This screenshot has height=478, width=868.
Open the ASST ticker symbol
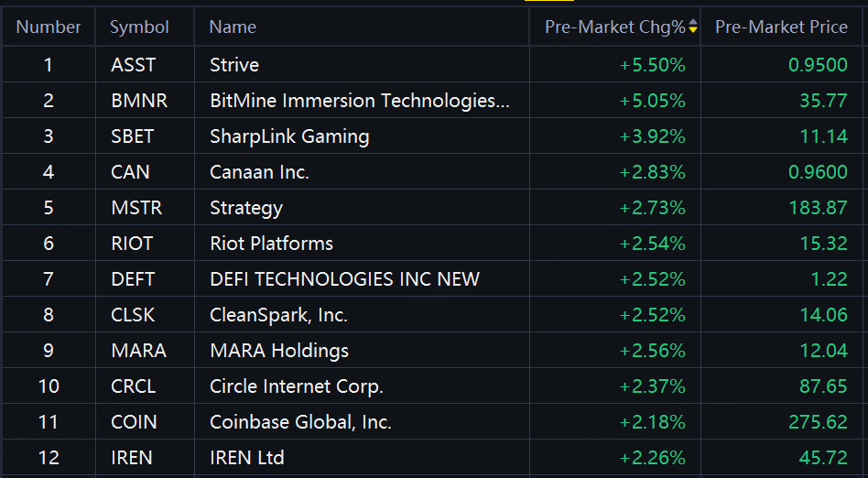[x=134, y=65]
